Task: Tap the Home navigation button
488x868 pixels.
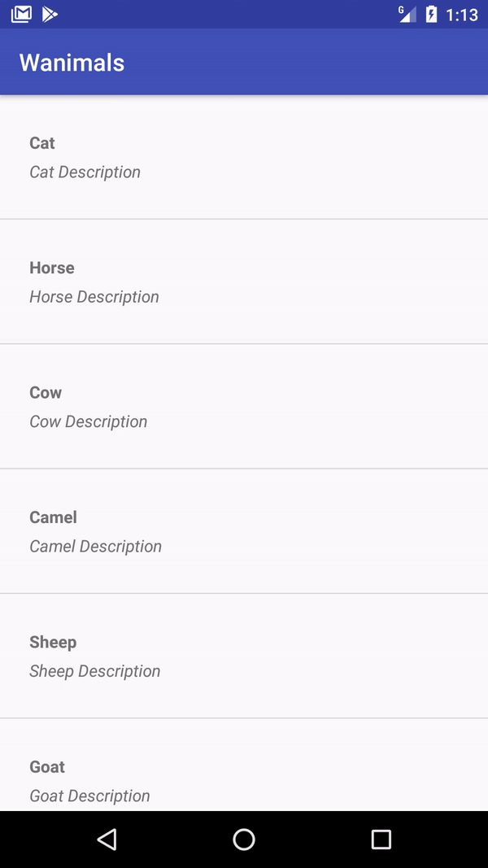Action: [x=243, y=839]
